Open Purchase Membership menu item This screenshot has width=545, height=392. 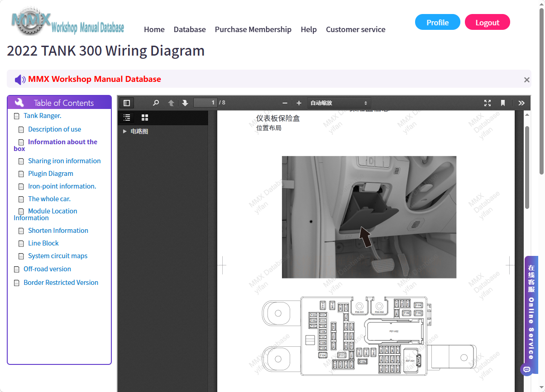point(253,29)
